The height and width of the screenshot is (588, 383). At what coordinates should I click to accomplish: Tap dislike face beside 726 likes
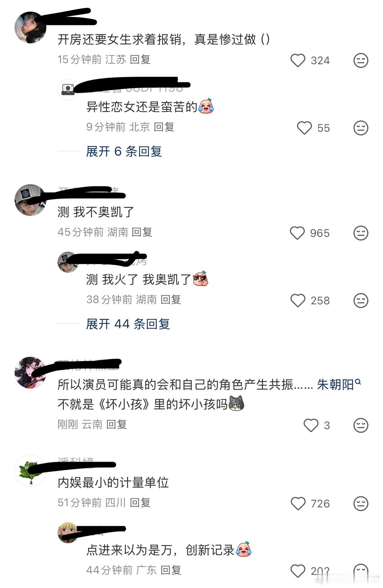(361, 503)
